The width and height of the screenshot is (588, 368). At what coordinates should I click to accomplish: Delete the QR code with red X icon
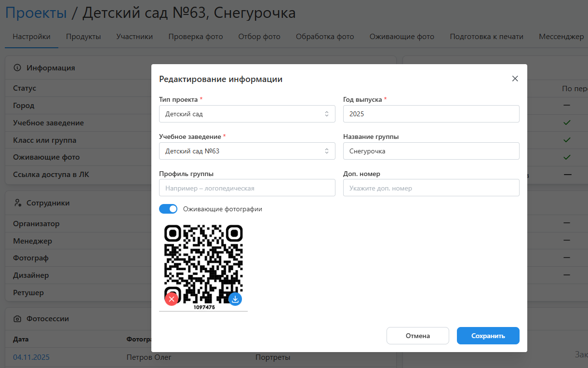tap(171, 299)
